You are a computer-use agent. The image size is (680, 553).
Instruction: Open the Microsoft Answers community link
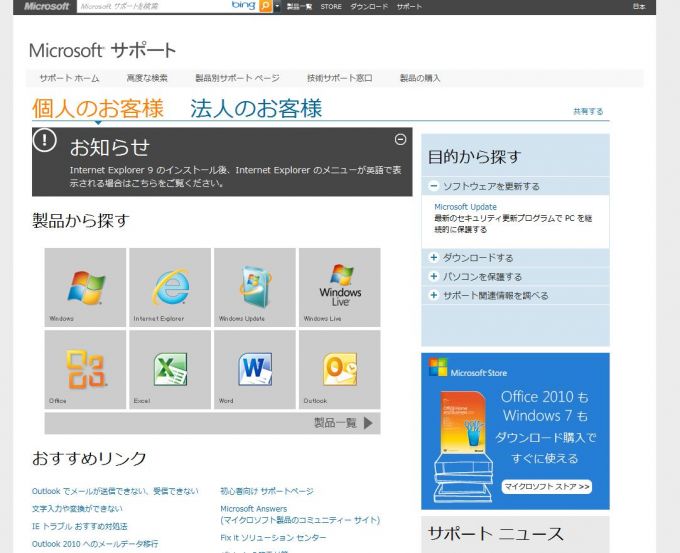pyautogui.click(x=300, y=514)
